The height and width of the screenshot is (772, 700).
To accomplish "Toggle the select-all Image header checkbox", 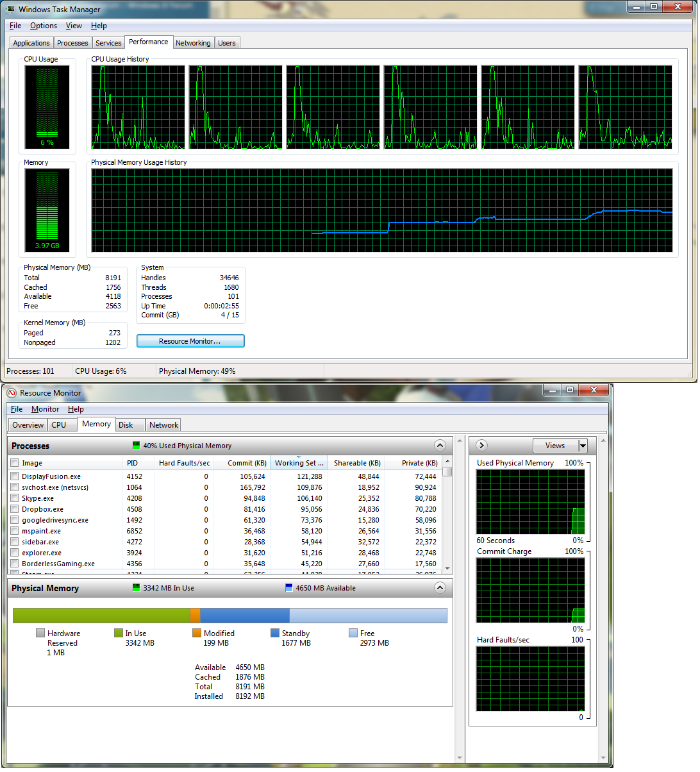I will click(14, 463).
